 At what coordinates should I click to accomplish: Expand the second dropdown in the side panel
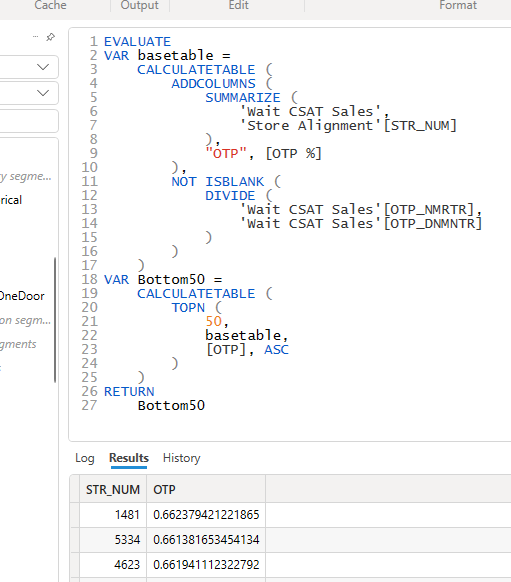pyautogui.click(x=43, y=93)
